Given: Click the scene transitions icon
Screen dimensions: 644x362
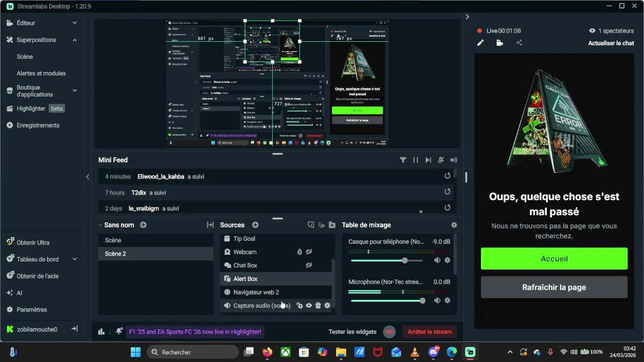Looking at the screenshot, I should coord(210,225).
